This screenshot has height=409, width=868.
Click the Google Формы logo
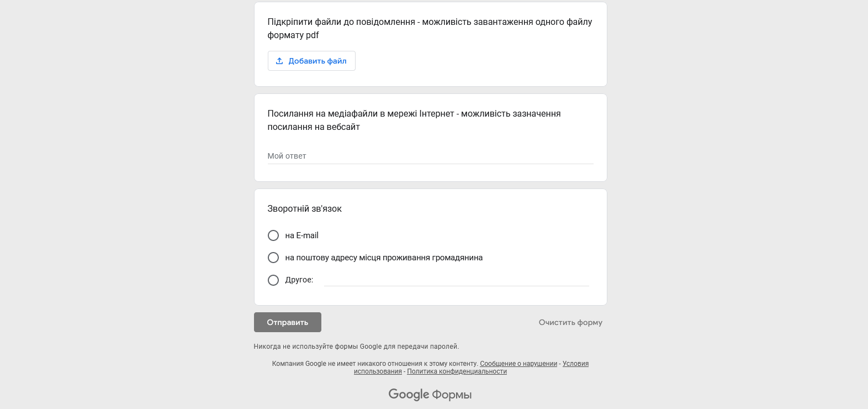point(430,394)
